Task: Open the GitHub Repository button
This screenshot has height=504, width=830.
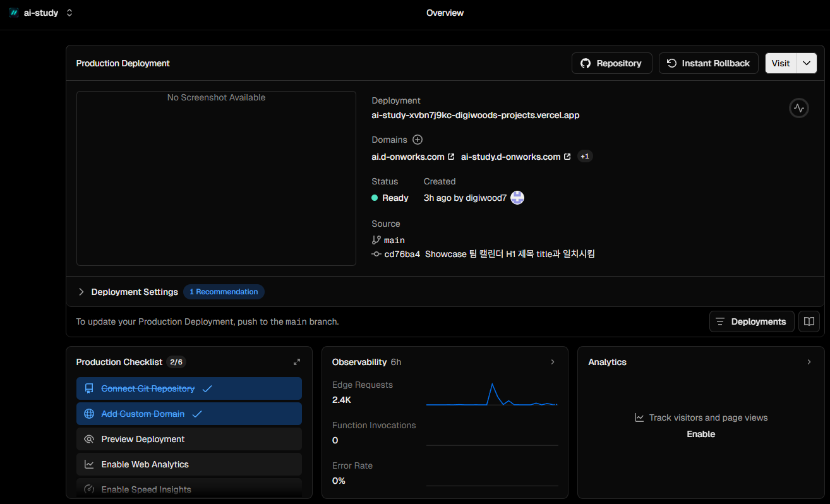Action: click(x=611, y=63)
